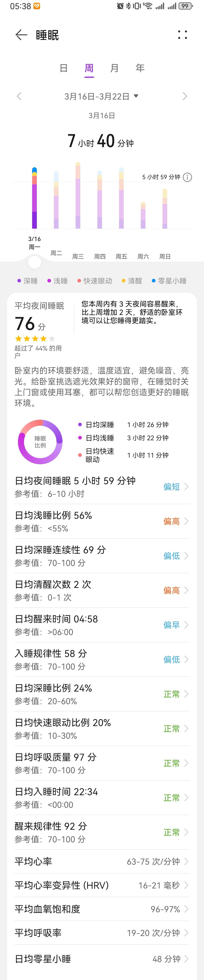Open 日均零星小睡 48 分钟 row
204x980 pixels.
point(102,959)
